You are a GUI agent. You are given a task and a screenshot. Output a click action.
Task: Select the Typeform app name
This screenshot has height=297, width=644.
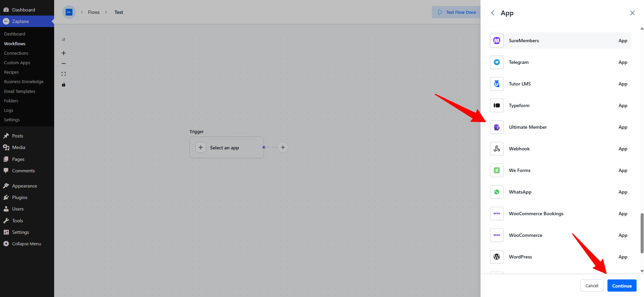519,105
